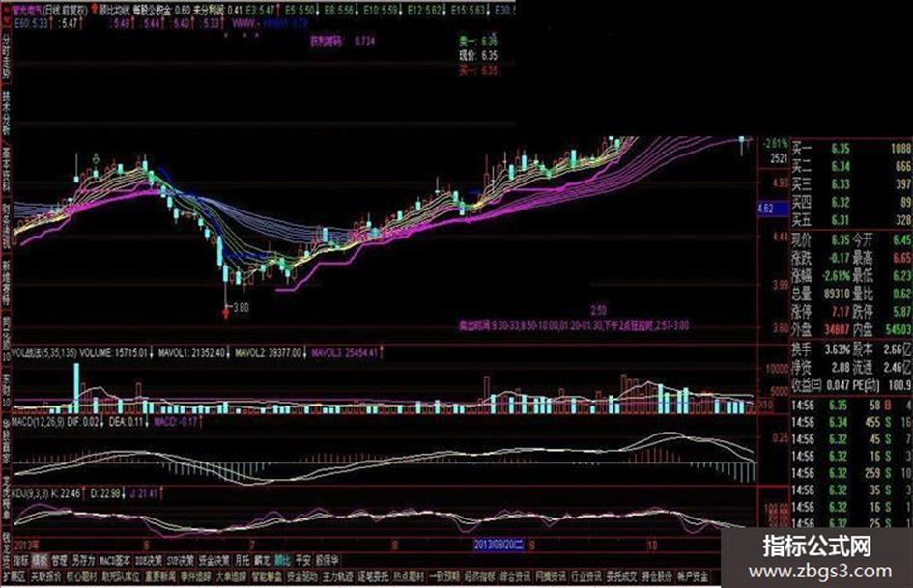This screenshot has width=913, height=588.
Task: Click the 6 month marker on time axis
Action: (x=147, y=546)
